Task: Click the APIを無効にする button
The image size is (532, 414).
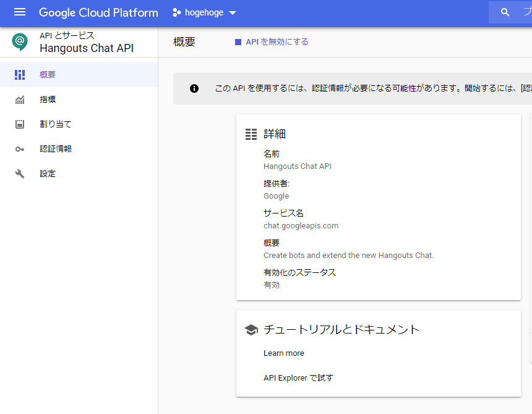Action: tap(272, 41)
